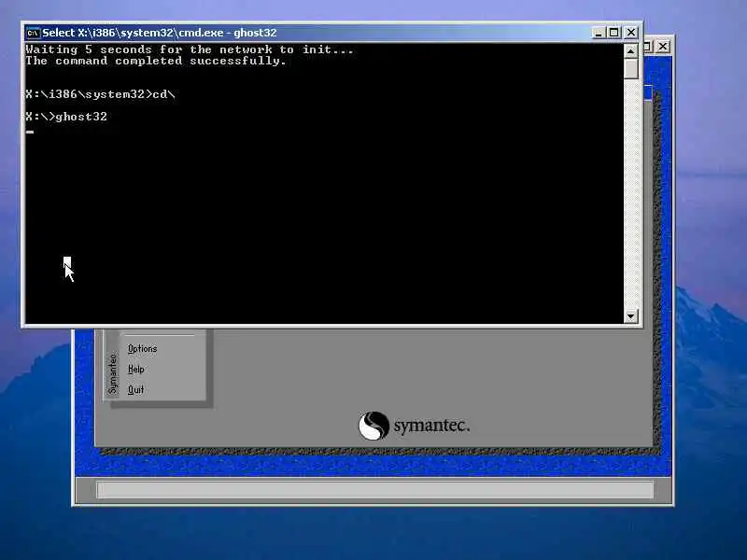Viewport: 747px width, 560px height.
Task: Minimize the cmd.exe ghost32 window
Action: click(x=599, y=33)
